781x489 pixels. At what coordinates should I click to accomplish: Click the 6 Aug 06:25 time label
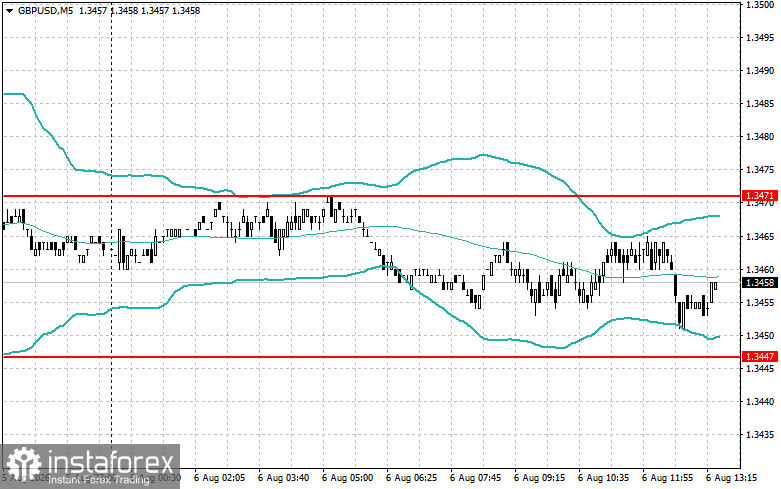tap(411, 478)
